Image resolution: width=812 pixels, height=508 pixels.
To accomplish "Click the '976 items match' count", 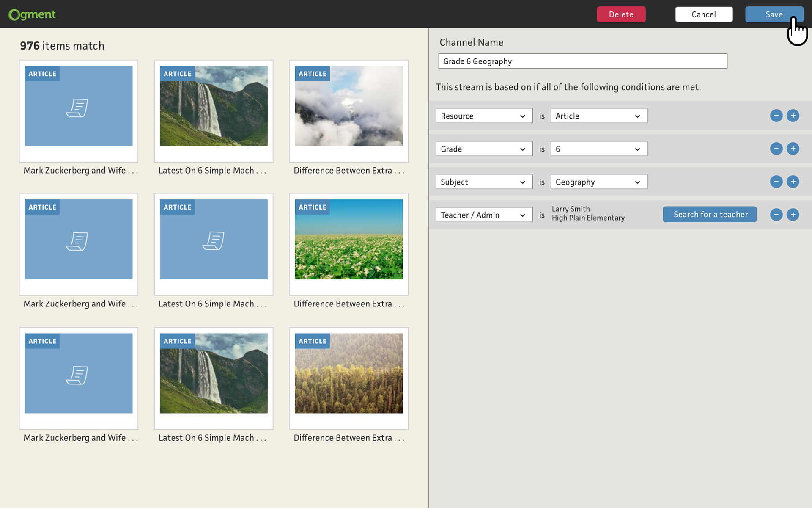I will (62, 46).
